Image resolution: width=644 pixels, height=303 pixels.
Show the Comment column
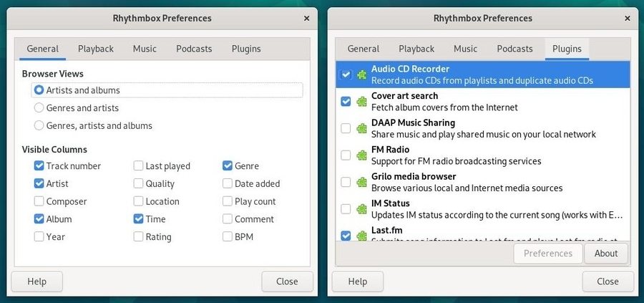point(228,219)
